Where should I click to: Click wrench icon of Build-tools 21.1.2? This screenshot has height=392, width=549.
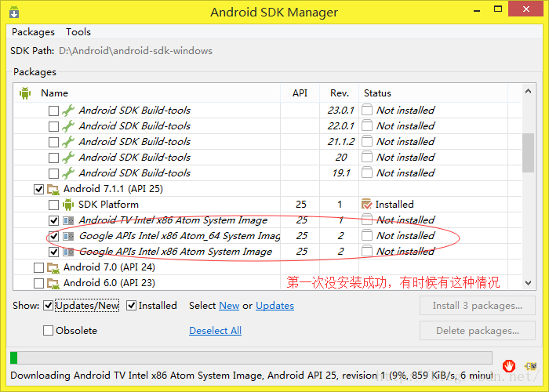68,142
